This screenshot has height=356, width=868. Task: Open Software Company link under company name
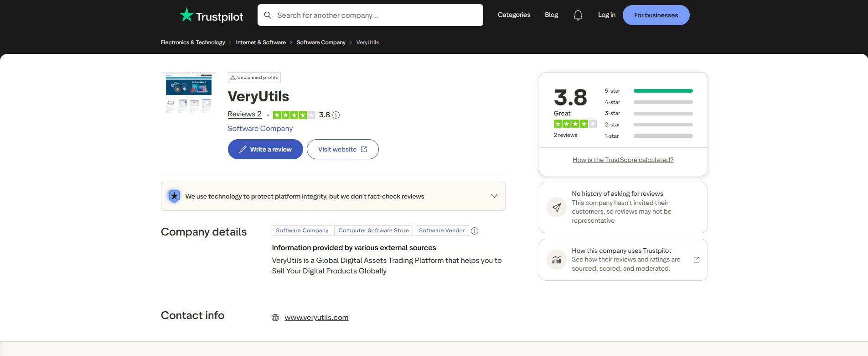click(260, 129)
